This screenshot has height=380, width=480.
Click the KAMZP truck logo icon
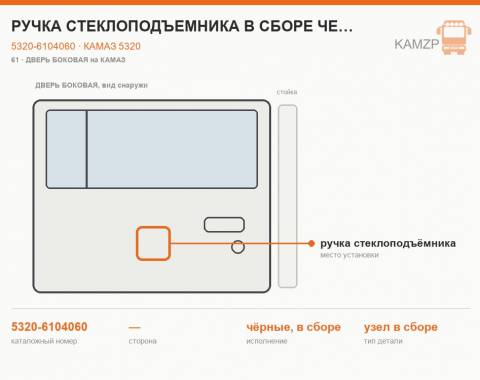[454, 37]
